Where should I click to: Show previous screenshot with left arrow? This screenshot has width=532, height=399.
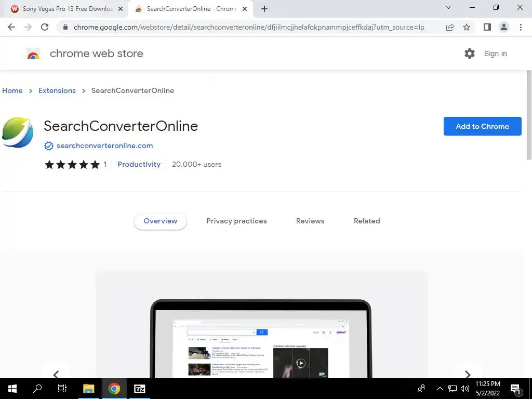click(x=56, y=374)
